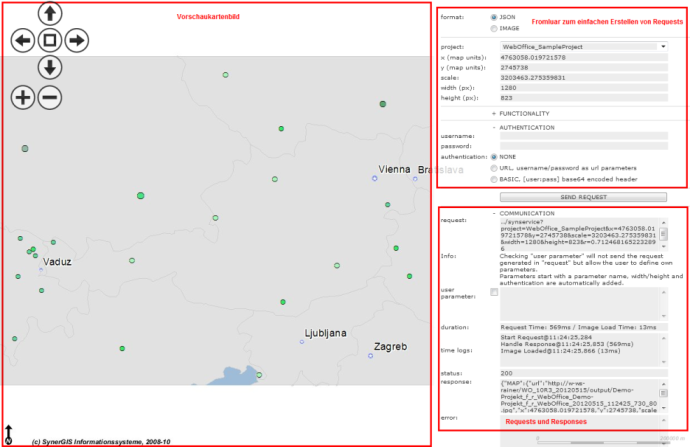Collapse the COMMUNICATION section

[494, 213]
